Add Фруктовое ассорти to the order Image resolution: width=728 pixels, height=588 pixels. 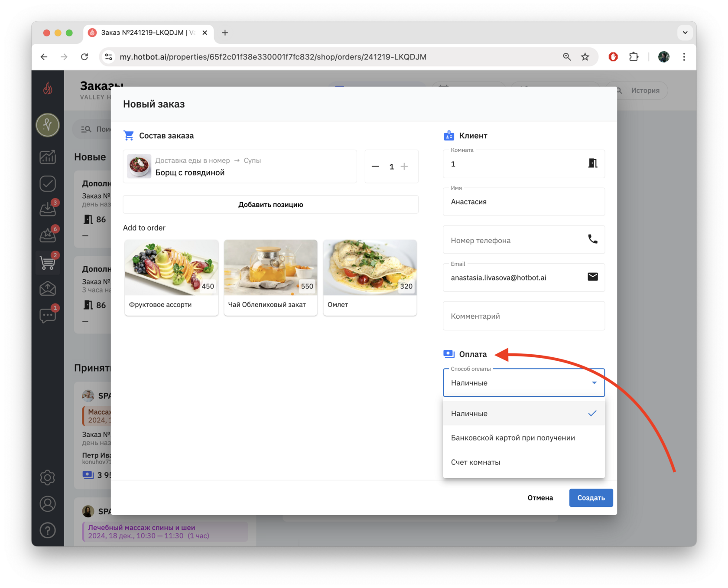tap(172, 277)
